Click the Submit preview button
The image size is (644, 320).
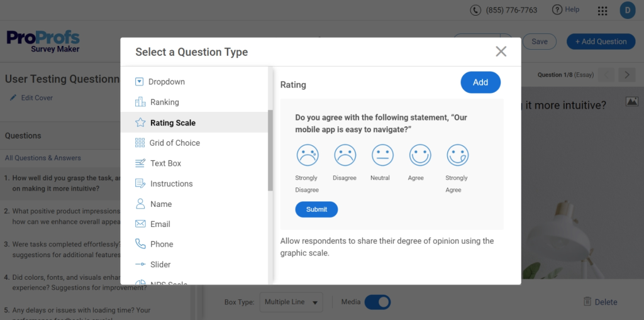pyautogui.click(x=316, y=209)
